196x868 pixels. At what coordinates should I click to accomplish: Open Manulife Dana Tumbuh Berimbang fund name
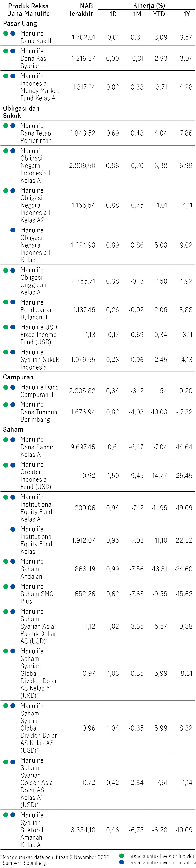pyautogui.click(x=38, y=412)
